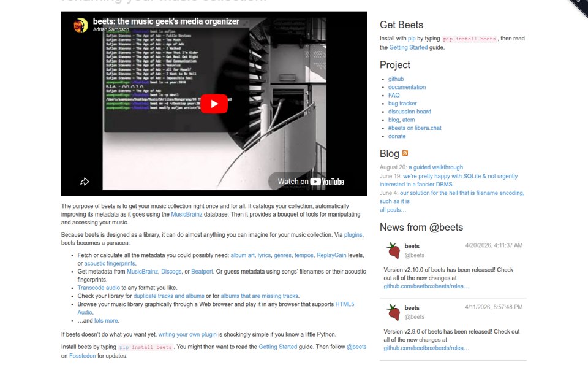Open the 'writing your own plugin' link
Image resolution: width=588 pixels, height=368 pixels.
click(187, 335)
